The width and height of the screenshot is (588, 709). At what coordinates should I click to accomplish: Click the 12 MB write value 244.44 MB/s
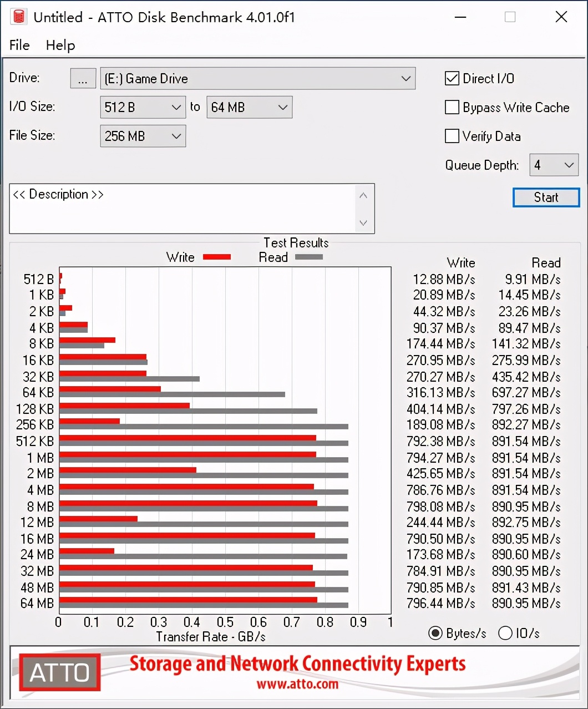pos(441,522)
